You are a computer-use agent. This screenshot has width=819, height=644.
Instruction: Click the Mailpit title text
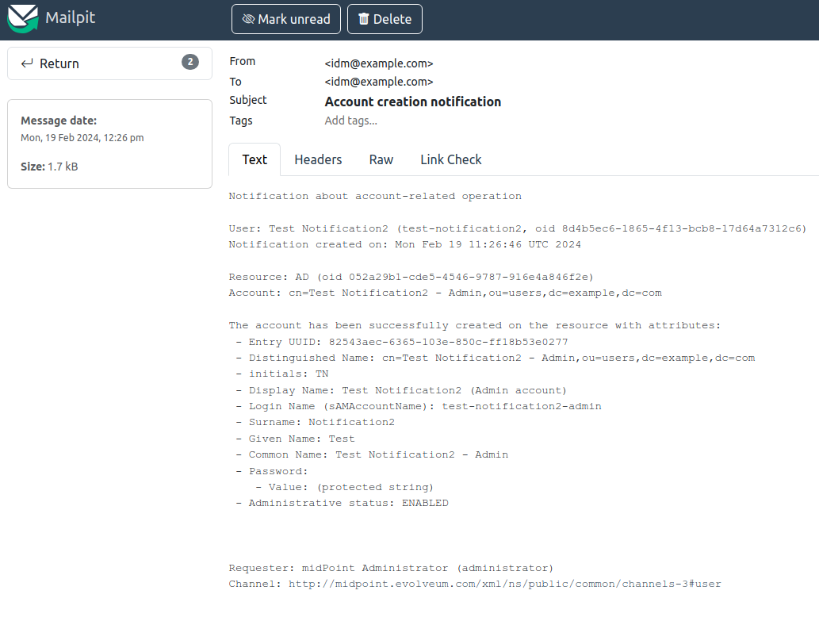(70, 17)
